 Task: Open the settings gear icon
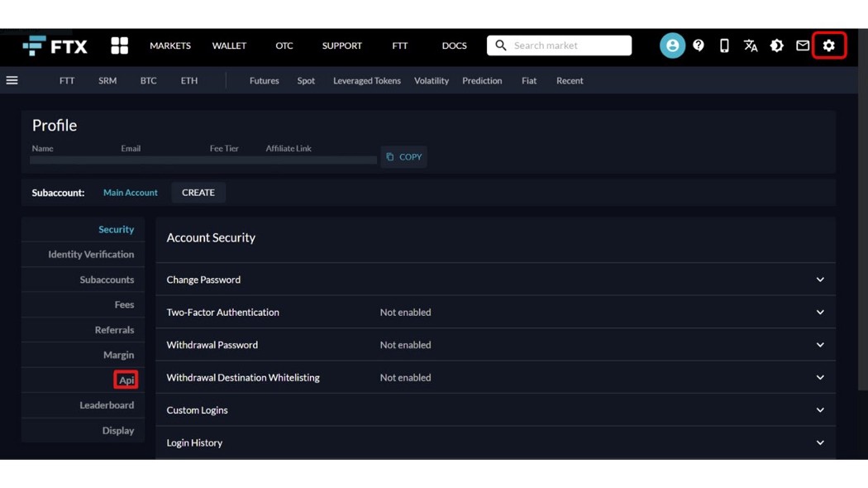click(x=828, y=45)
